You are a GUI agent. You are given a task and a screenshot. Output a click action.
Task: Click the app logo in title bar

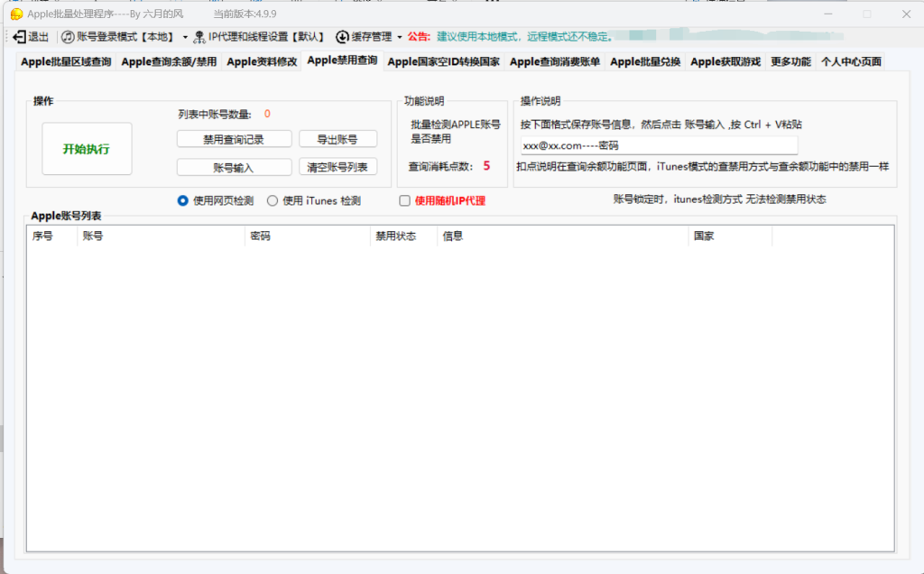coord(16,14)
